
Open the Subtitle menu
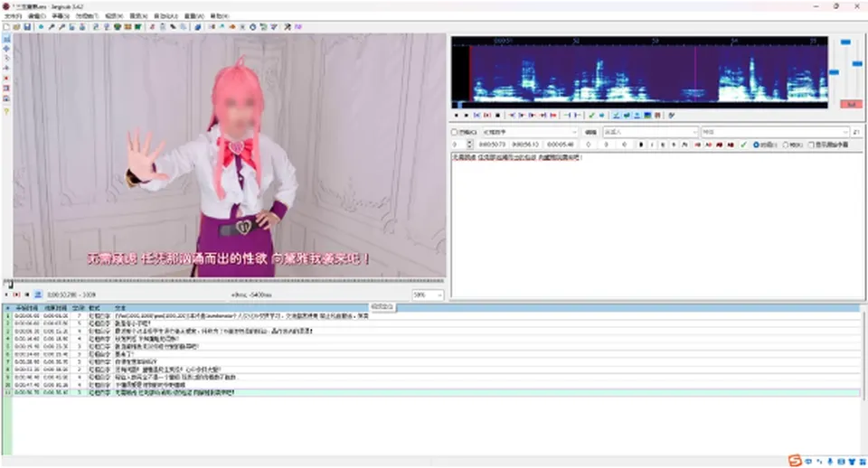[61, 16]
